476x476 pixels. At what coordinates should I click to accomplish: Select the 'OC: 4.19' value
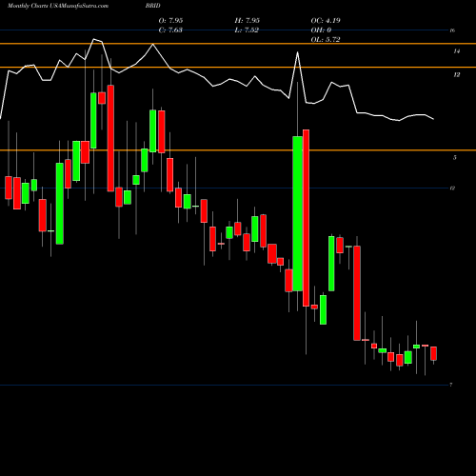pyautogui.click(x=326, y=21)
